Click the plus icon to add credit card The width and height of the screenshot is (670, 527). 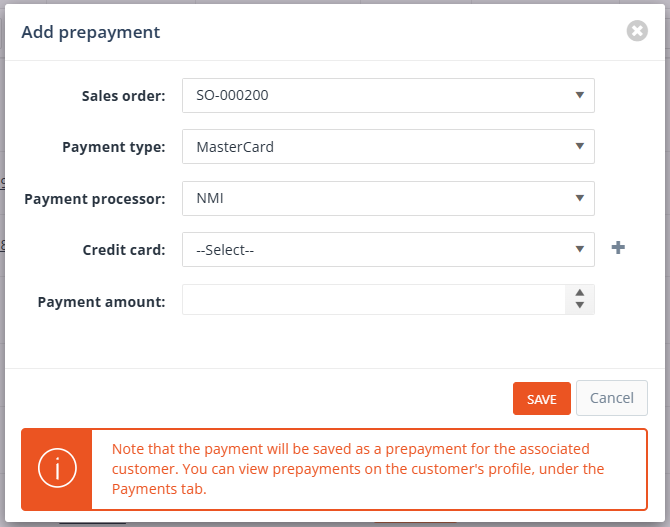(618, 248)
